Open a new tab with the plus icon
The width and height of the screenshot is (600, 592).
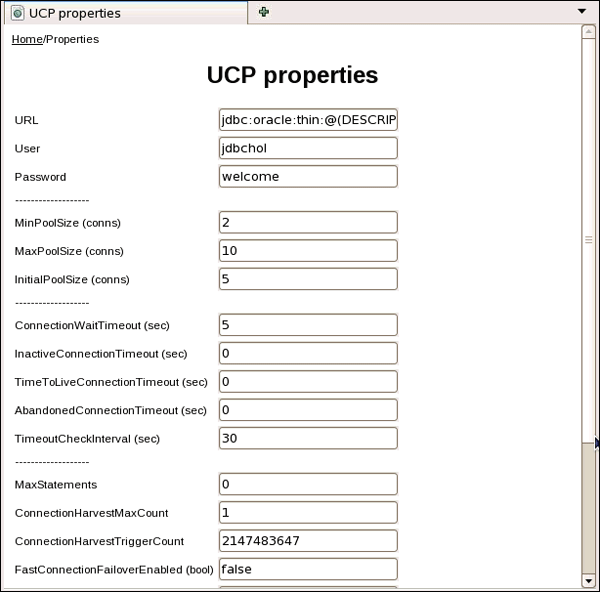[264, 12]
